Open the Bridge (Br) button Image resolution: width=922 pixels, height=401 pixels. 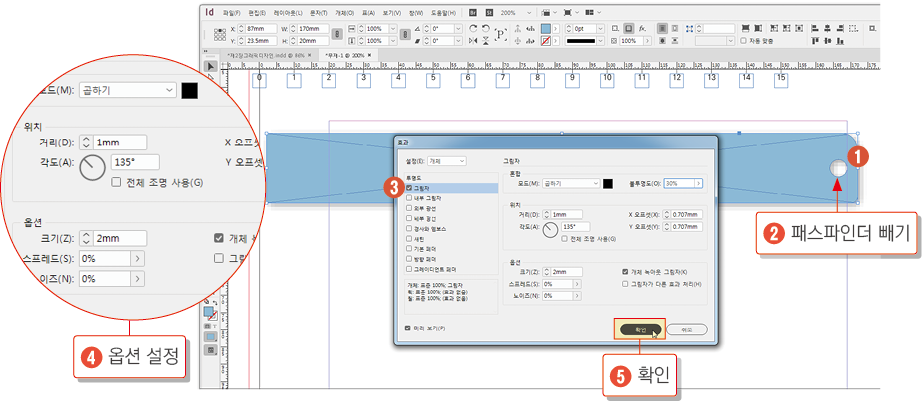(x=473, y=12)
